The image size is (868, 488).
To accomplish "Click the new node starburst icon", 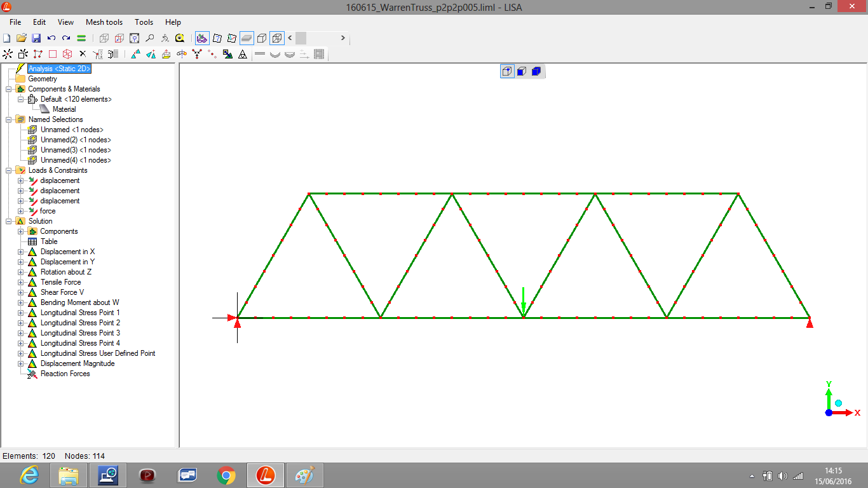I will (x=8, y=54).
